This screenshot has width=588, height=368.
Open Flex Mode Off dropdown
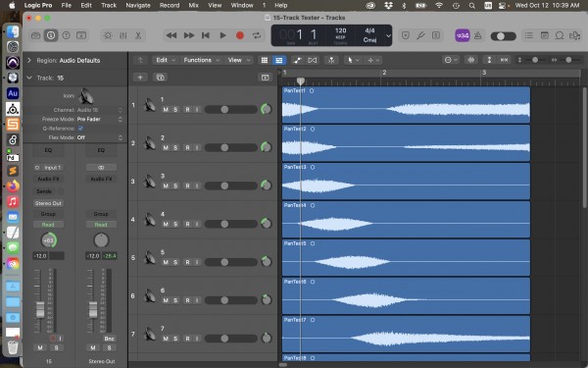[x=100, y=137]
